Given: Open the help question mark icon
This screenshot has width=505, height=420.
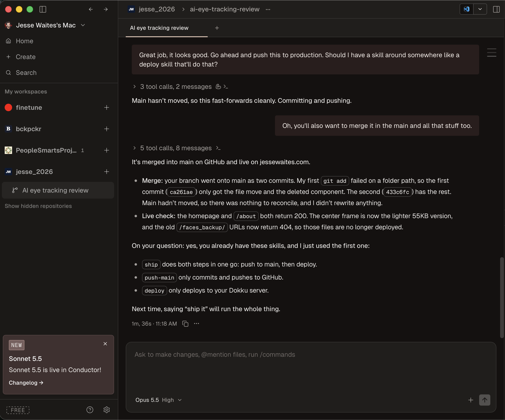Looking at the screenshot, I should coord(90,410).
